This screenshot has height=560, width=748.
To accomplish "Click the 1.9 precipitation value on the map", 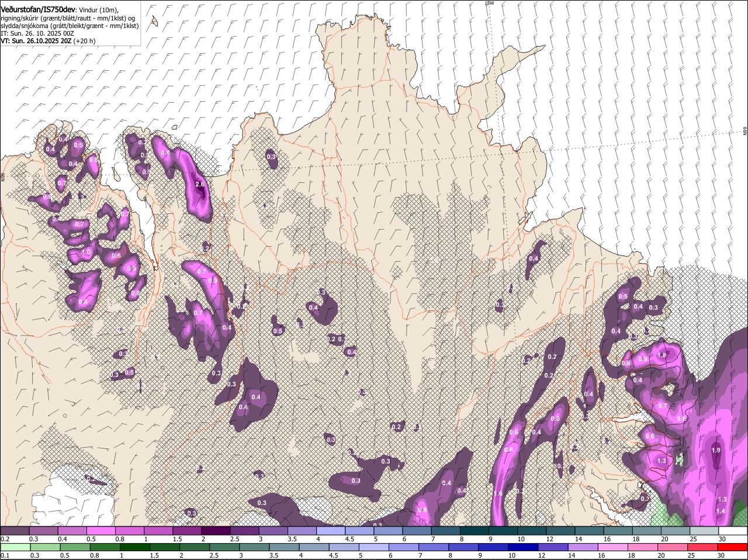I will 716,450.
